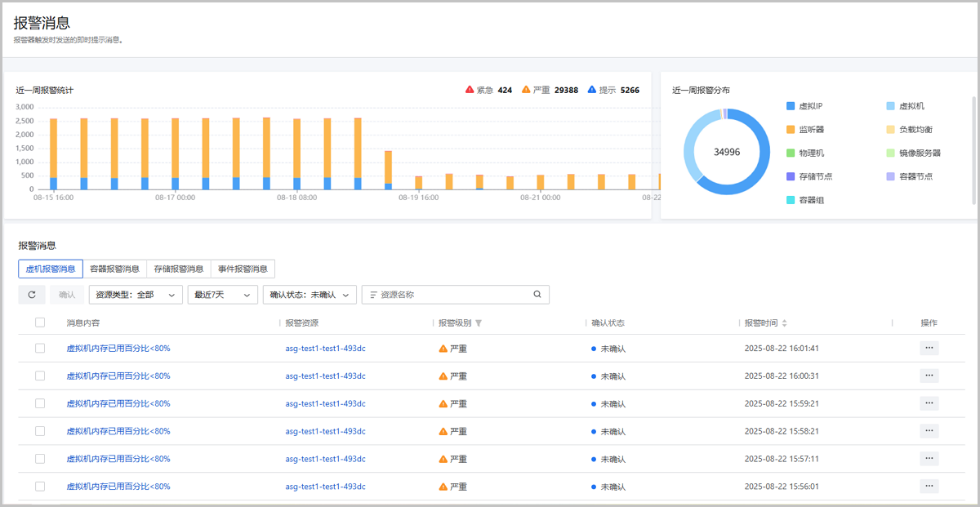Viewport: 980px width, 507px height.
Task: Toggle the blue 提示 legend icon
Action: (x=592, y=90)
